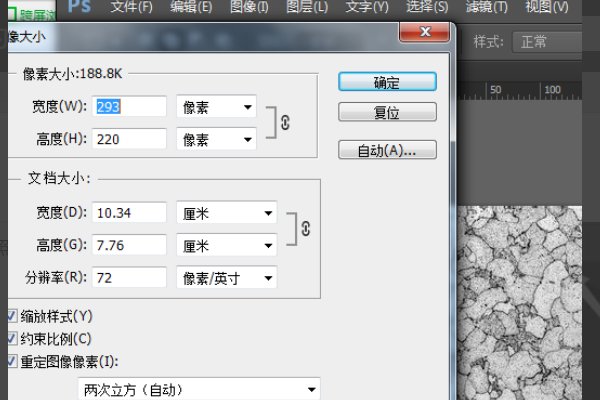
Task: Toggle 重定图像像素(I) checkbox
Action: pos(12,361)
